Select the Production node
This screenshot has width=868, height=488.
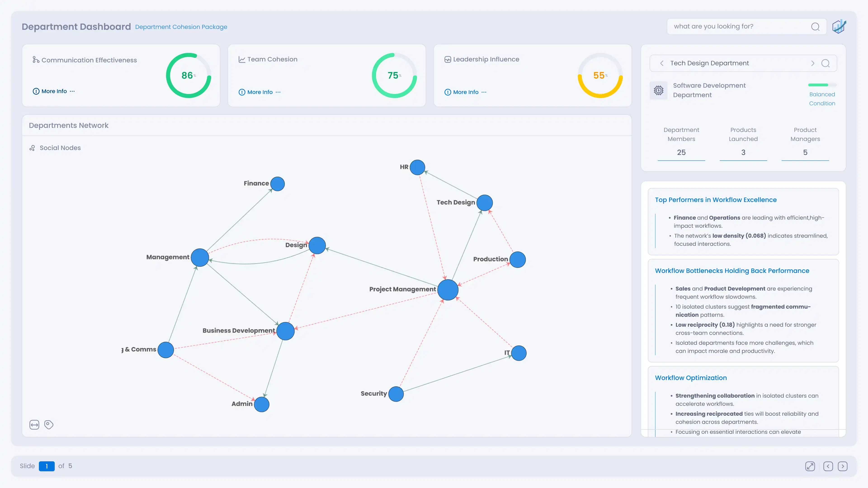518,260
